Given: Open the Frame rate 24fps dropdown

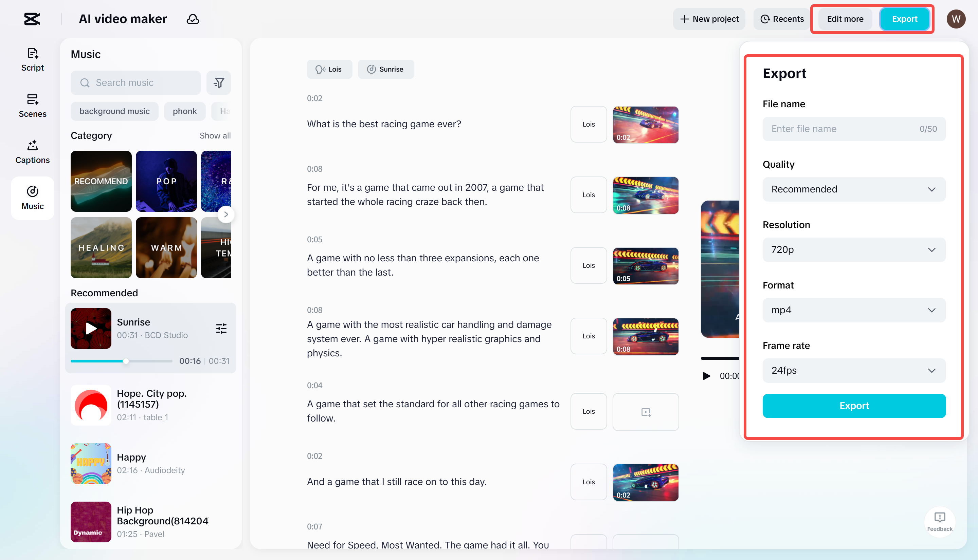Looking at the screenshot, I should click(854, 370).
